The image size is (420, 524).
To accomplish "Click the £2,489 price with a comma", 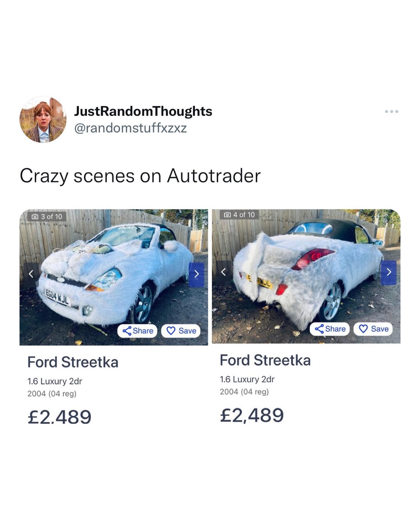I will click(x=252, y=415).
